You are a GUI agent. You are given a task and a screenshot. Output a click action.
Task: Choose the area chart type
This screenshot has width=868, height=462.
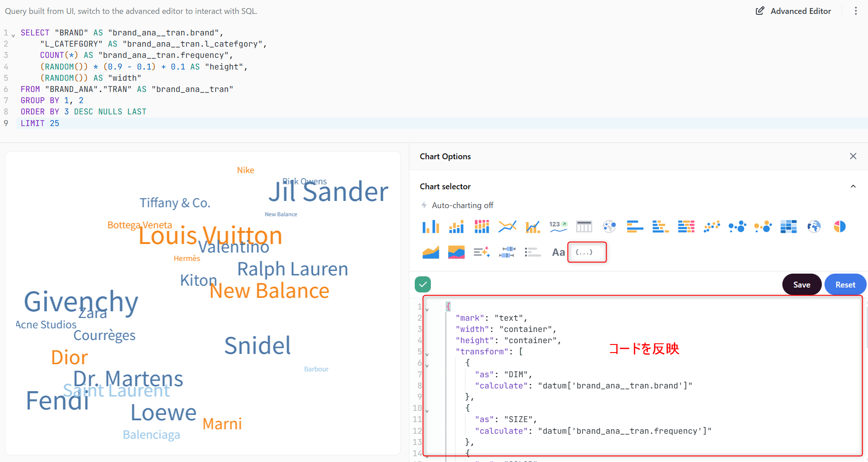click(431, 253)
